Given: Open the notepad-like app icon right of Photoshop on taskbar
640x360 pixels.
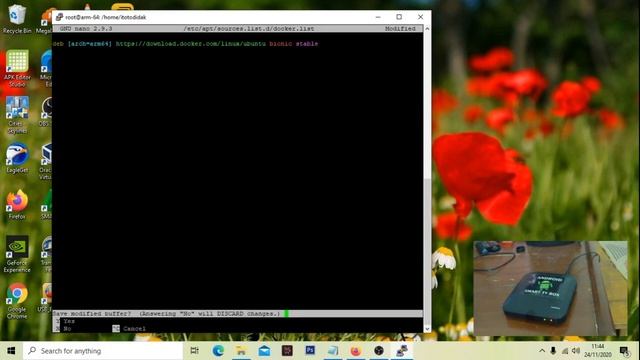Looking at the screenshot, I should [333, 351].
